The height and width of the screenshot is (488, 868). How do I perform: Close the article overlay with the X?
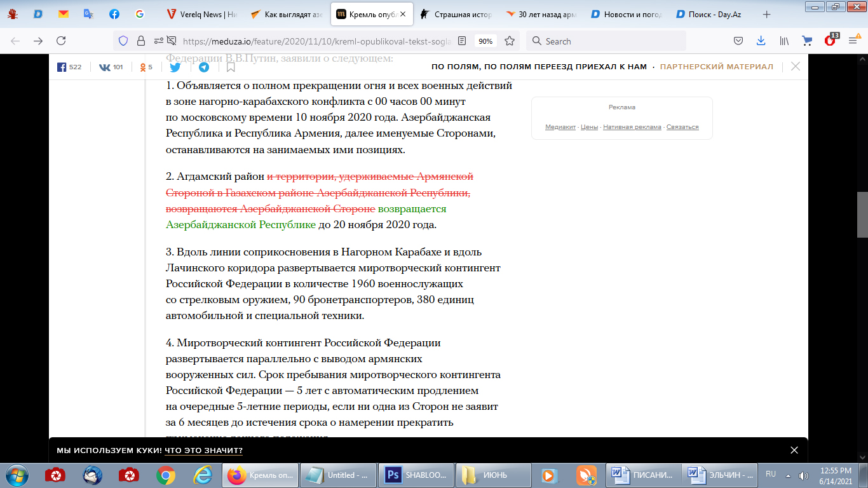[795, 66]
